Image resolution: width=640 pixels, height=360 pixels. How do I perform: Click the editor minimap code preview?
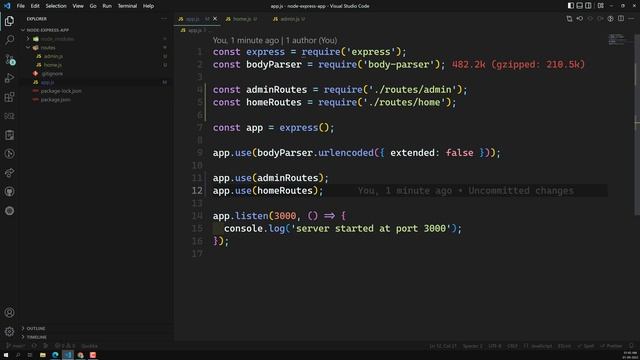point(616,39)
